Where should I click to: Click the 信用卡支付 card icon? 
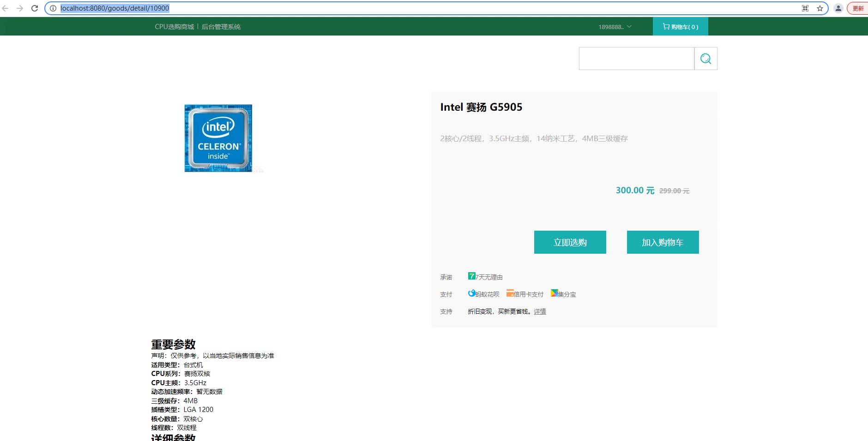pos(510,293)
